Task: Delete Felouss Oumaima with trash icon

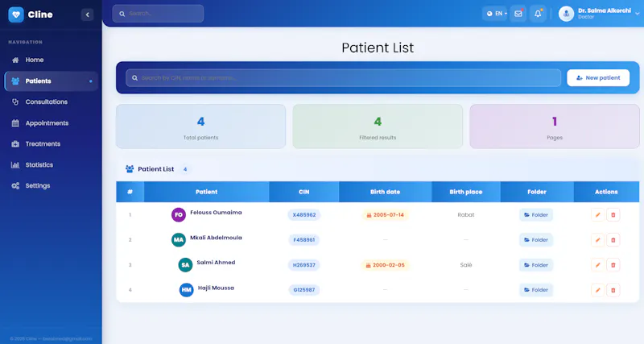Action: (613, 215)
